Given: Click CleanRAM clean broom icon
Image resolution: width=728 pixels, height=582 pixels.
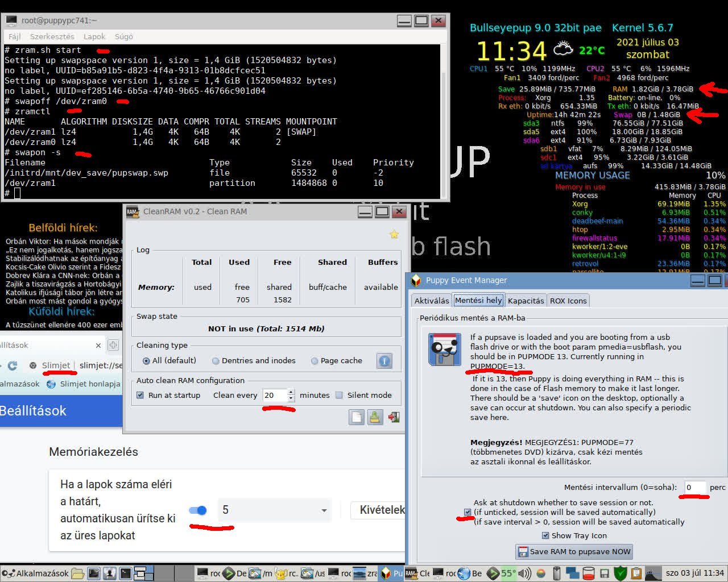Looking at the screenshot, I should pyautogui.click(x=375, y=417).
